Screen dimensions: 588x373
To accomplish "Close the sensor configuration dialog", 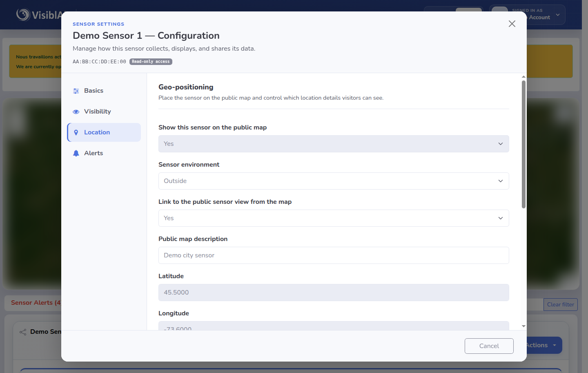I will (x=512, y=24).
